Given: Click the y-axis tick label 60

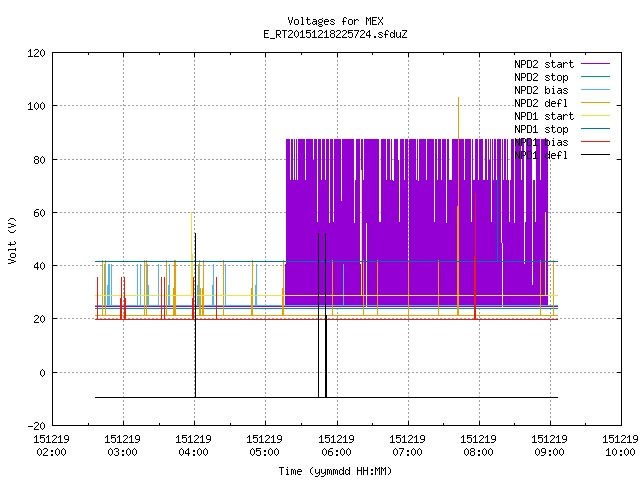Looking at the screenshot, I should 39,213.
